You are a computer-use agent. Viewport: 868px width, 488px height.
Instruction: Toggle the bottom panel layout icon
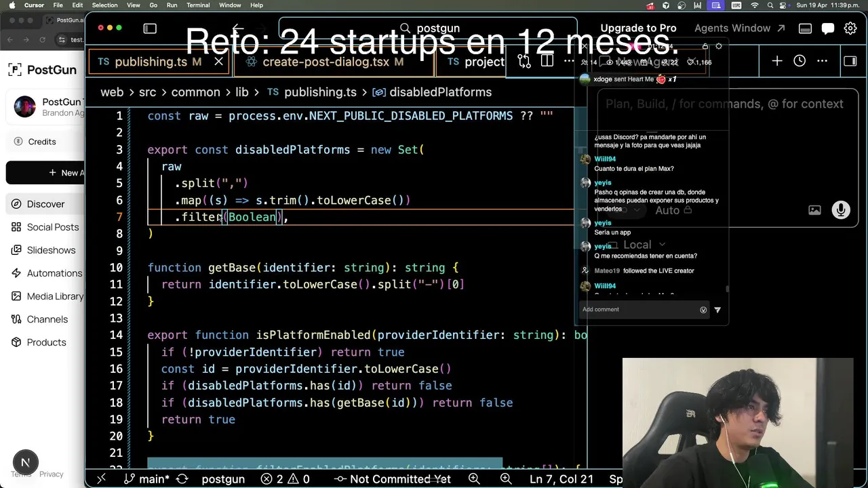(x=805, y=28)
